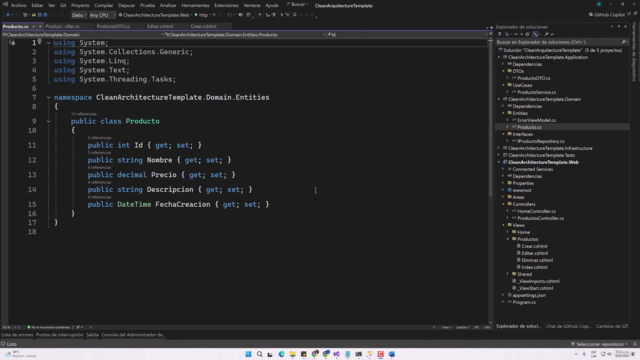Open File Explorer from the taskbar
Viewport: 640px width, 360px height.
[292, 354]
